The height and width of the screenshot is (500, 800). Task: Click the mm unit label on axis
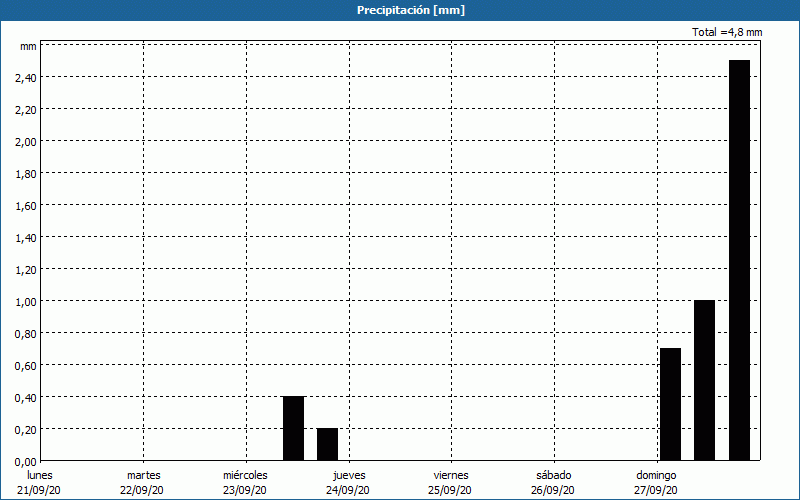point(28,46)
